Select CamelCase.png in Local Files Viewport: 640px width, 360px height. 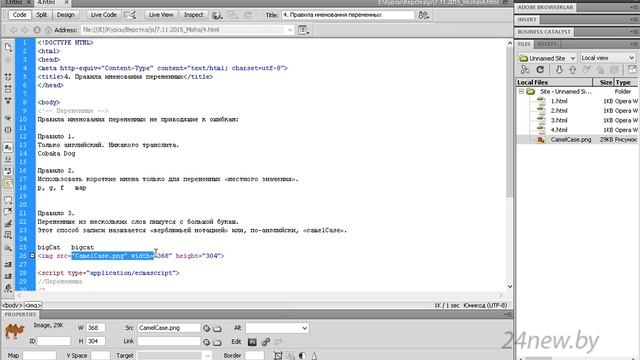tap(571, 140)
